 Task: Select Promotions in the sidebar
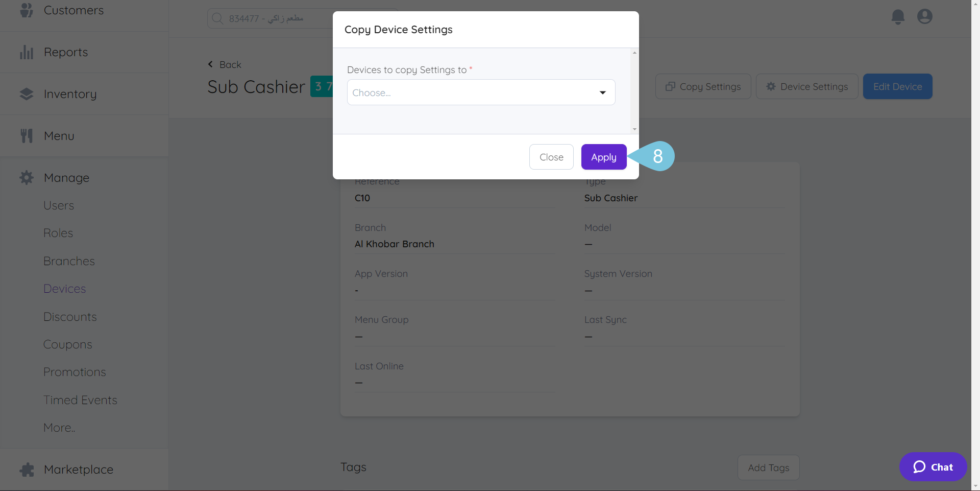pyautogui.click(x=75, y=372)
